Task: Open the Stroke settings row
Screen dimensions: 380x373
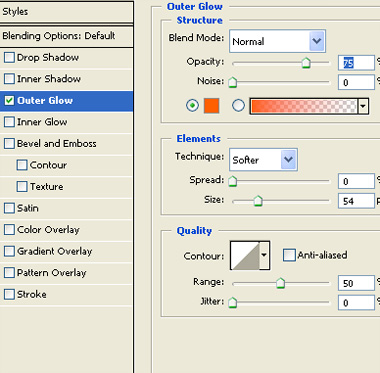Action: click(67, 294)
